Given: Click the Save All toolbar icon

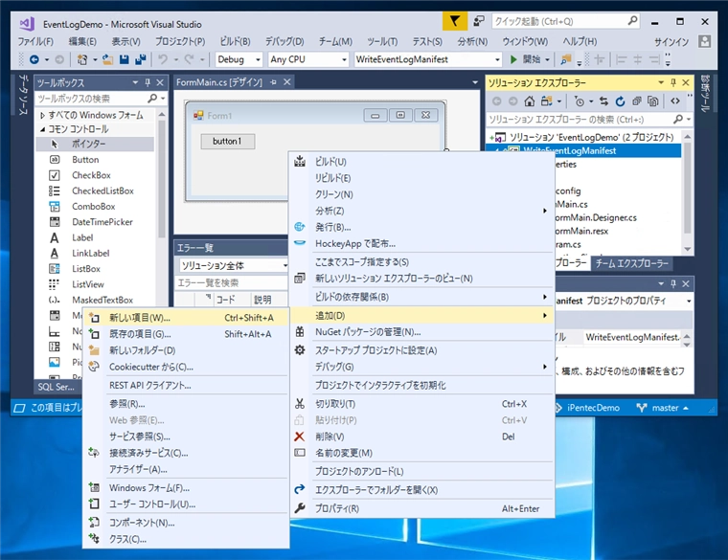Looking at the screenshot, I should (141, 59).
